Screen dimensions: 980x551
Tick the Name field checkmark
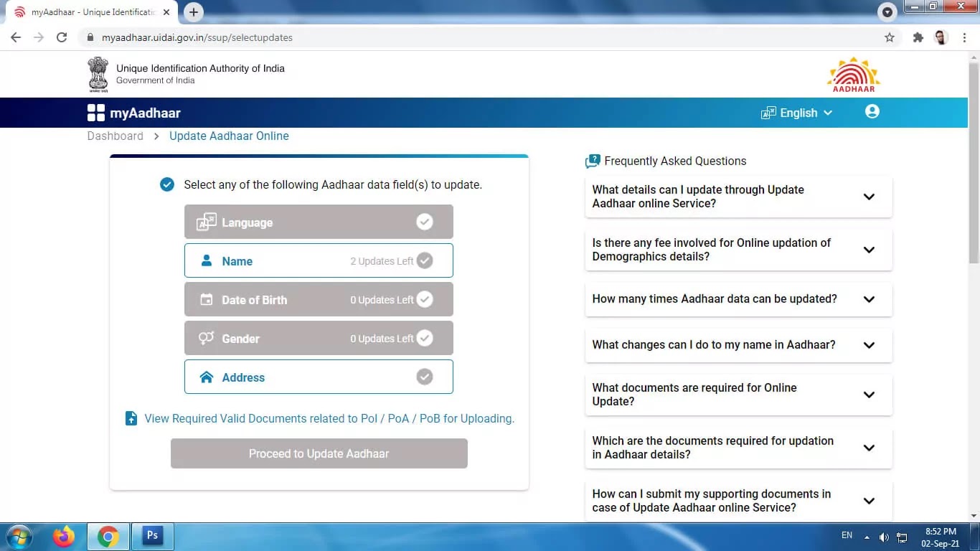point(425,260)
